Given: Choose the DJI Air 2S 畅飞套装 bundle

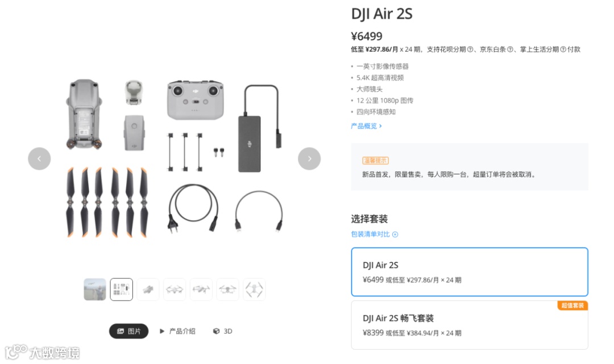Looking at the screenshot, I should point(470,325).
